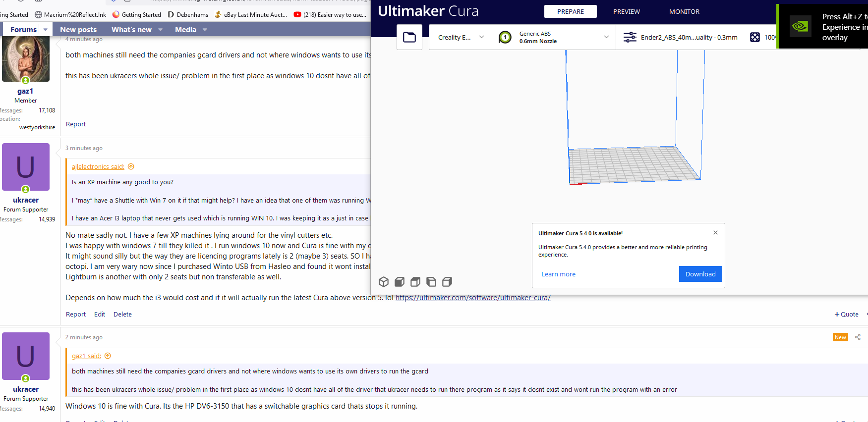Viewport: 868px width, 422px height.
Task: Expand the Media menu arrow
Action: (205, 30)
